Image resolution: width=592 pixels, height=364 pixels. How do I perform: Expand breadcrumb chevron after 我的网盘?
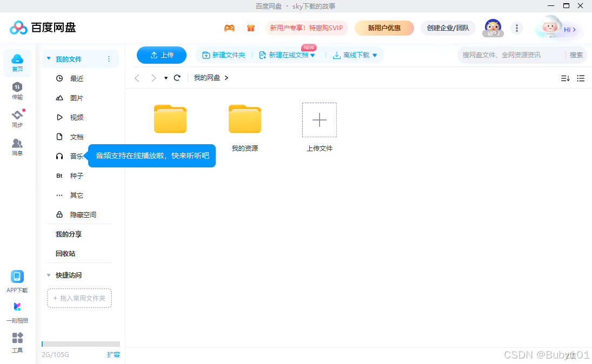click(x=227, y=78)
